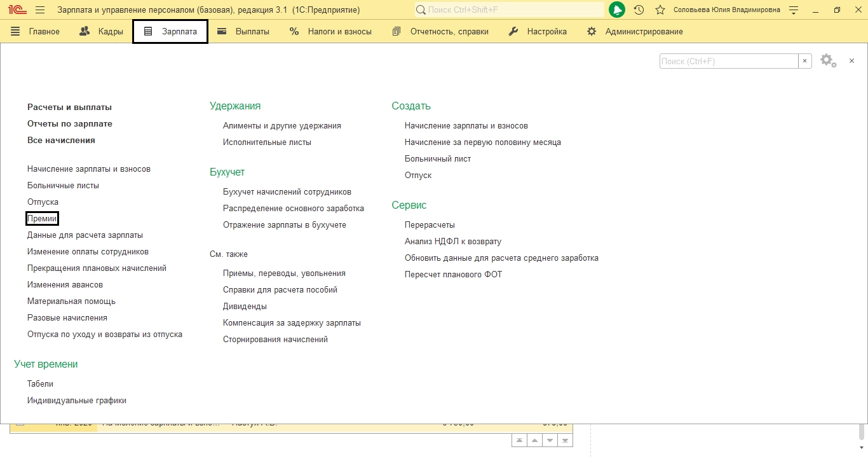
Task: Create new Отпуск document
Action: coord(418,175)
